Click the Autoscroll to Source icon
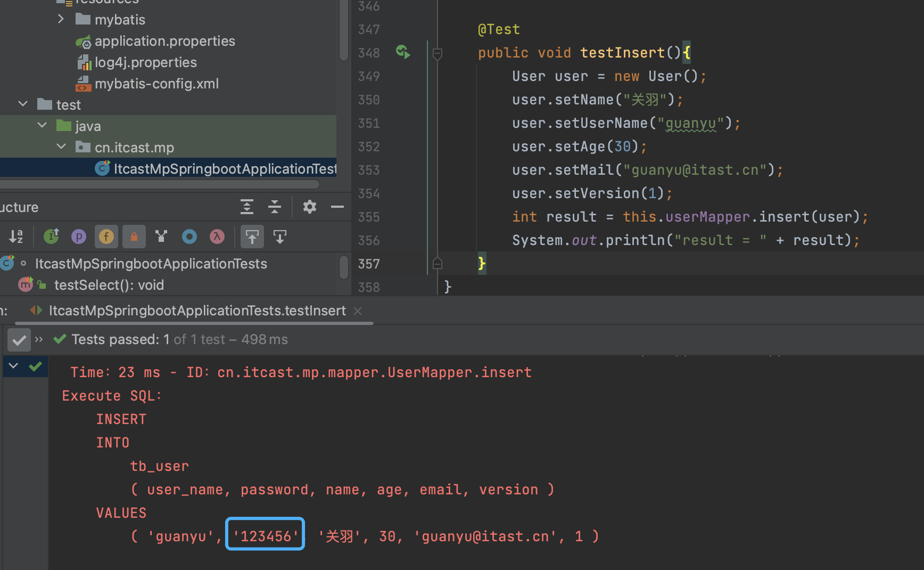This screenshot has height=570, width=924. 252,237
